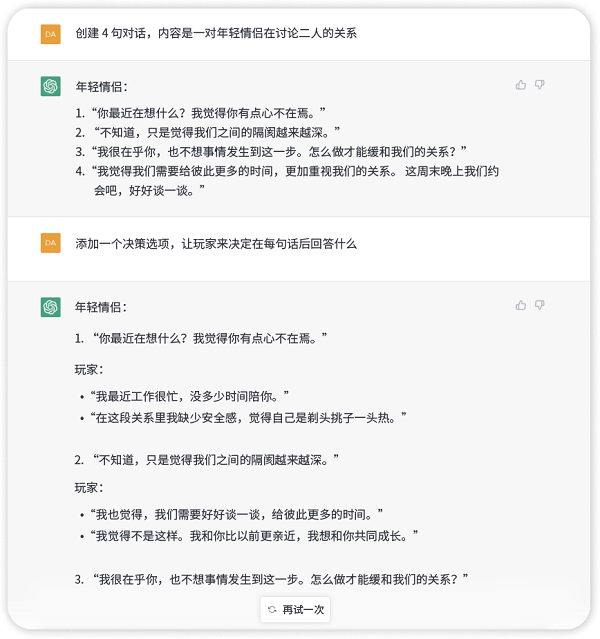The height and width of the screenshot is (639, 600).
Task: Click the DA avatar on the first prompt
Action: (x=51, y=34)
